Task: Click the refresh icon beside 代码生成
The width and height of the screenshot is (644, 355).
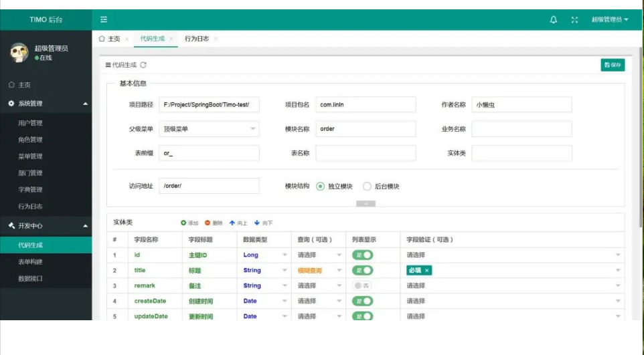Action: click(x=143, y=65)
